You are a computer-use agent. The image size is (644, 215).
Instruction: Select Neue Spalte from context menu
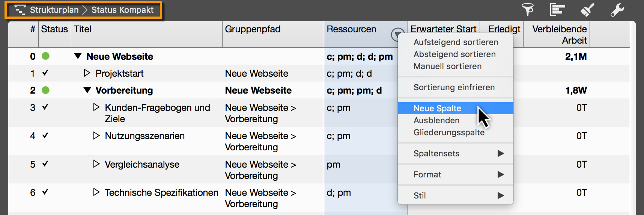pos(437,108)
